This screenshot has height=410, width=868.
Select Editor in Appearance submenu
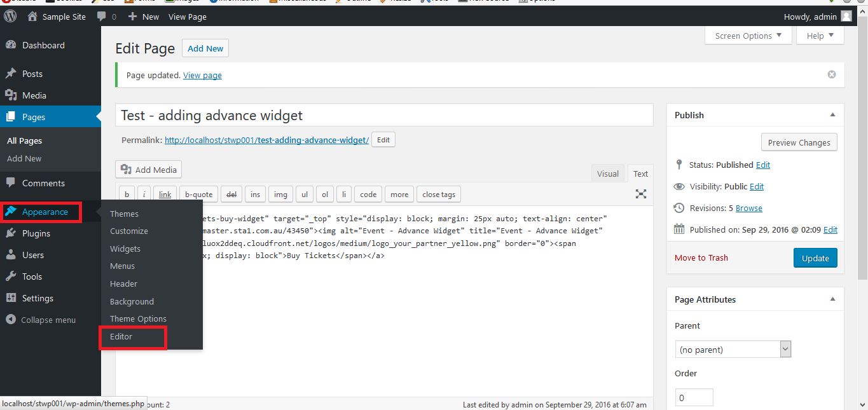[x=121, y=337]
